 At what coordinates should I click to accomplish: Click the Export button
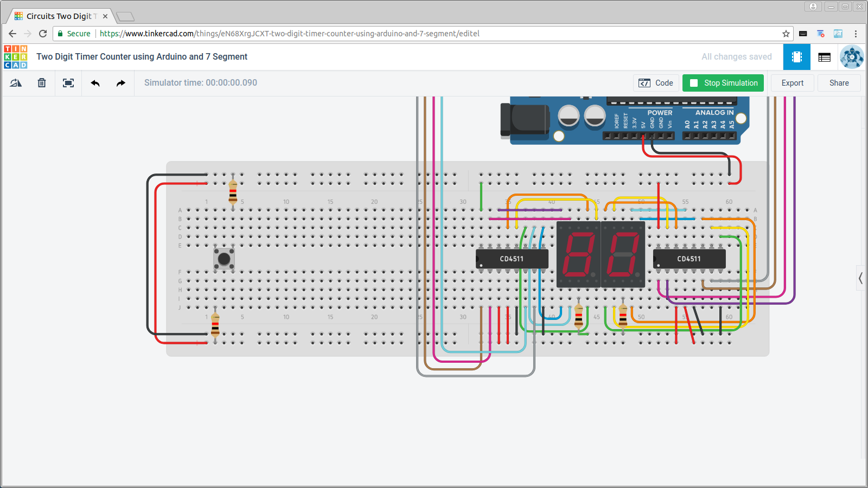click(x=792, y=83)
